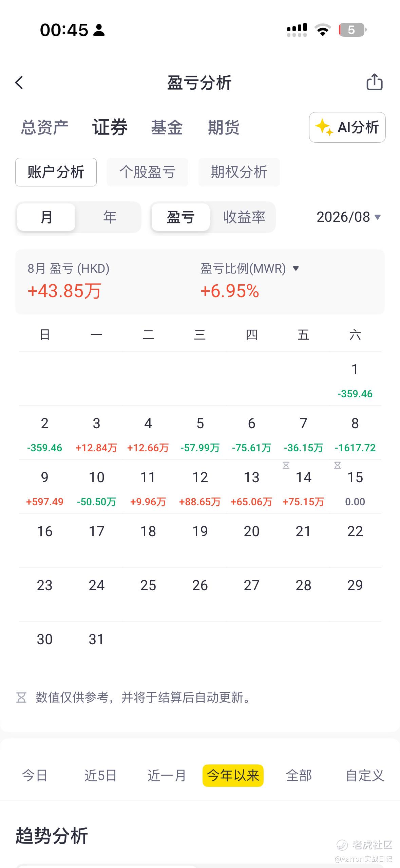Switch period toggle to 年
The image size is (400, 868).
coord(110,217)
